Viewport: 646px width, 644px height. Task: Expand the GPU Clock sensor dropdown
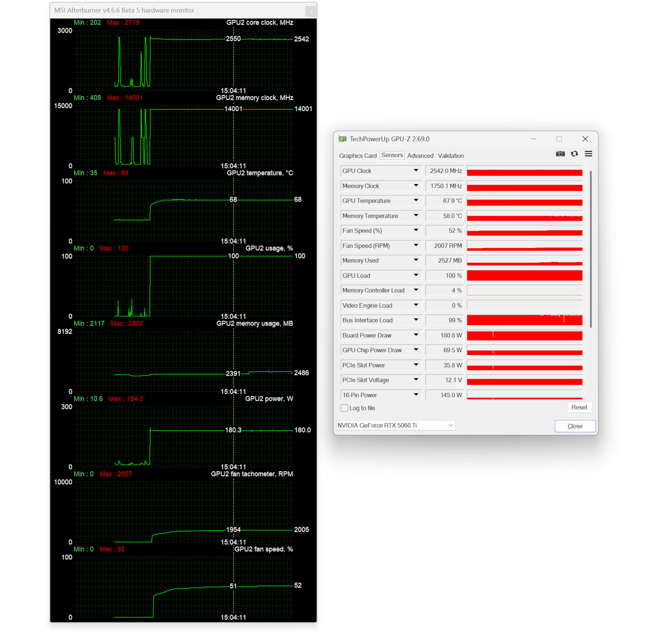pyautogui.click(x=416, y=171)
